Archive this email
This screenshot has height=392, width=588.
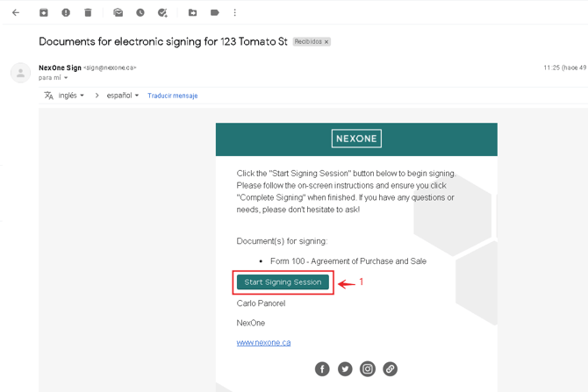pyautogui.click(x=44, y=13)
